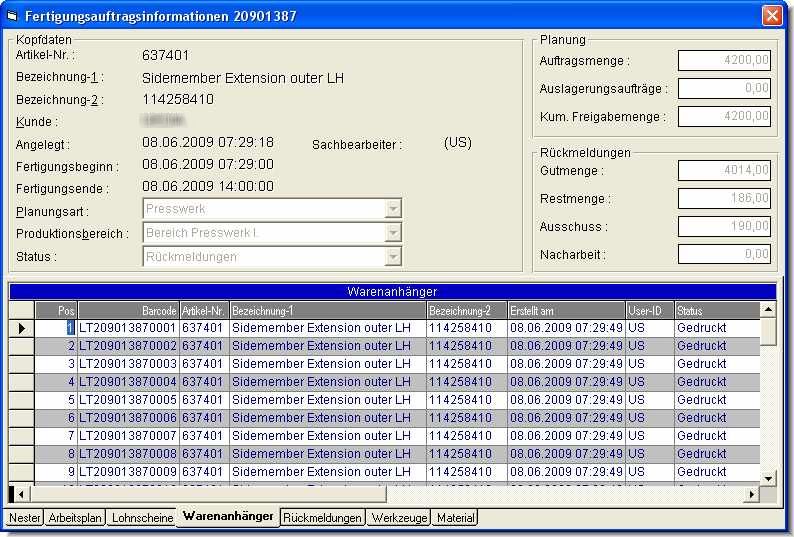794x537 pixels.
Task: Open the Material tab
Action: 456,518
